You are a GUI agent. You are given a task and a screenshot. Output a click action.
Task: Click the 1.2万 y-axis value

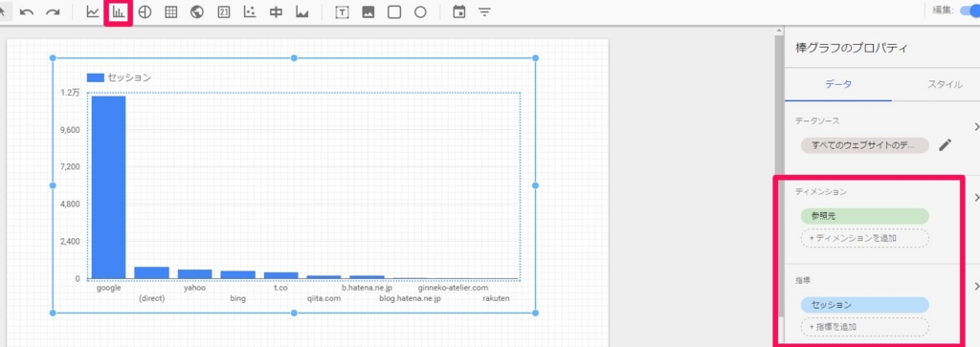(70, 93)
